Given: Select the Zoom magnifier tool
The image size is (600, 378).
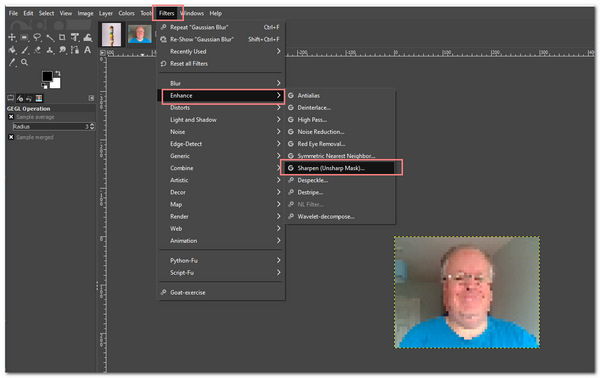Looking at the screenshot, I should coord(24,62).
